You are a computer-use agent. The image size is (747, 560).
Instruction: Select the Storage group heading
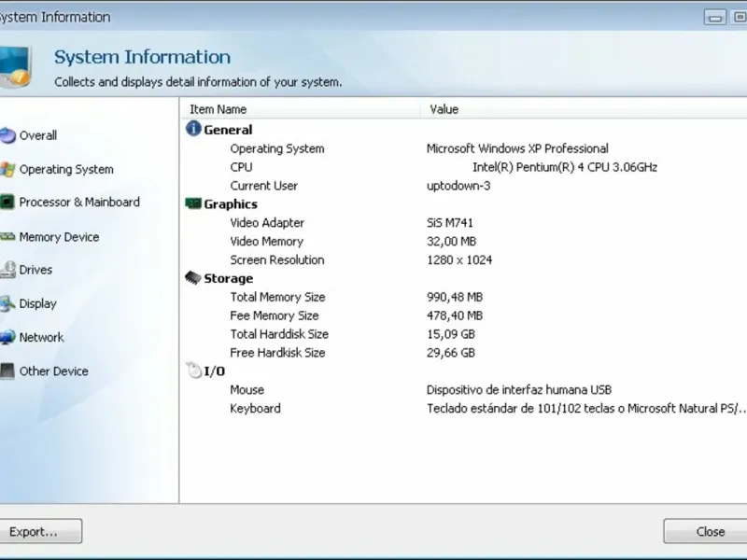(x=229, y=278)
